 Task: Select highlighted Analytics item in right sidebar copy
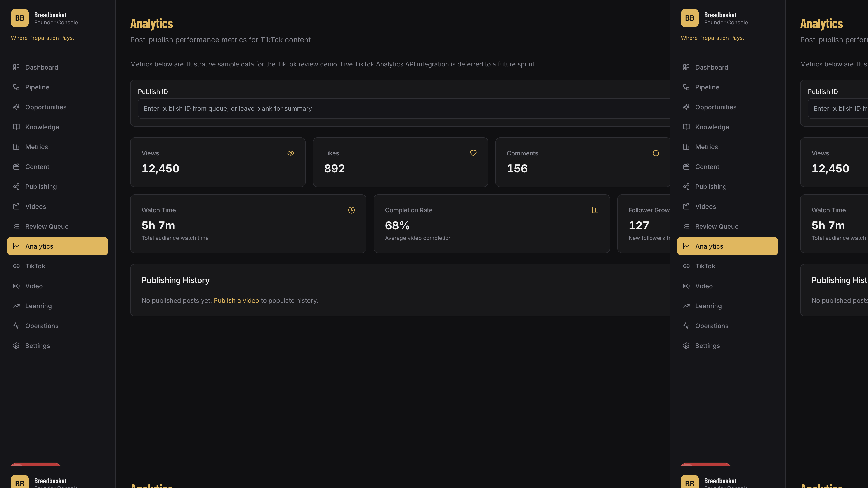727,246
